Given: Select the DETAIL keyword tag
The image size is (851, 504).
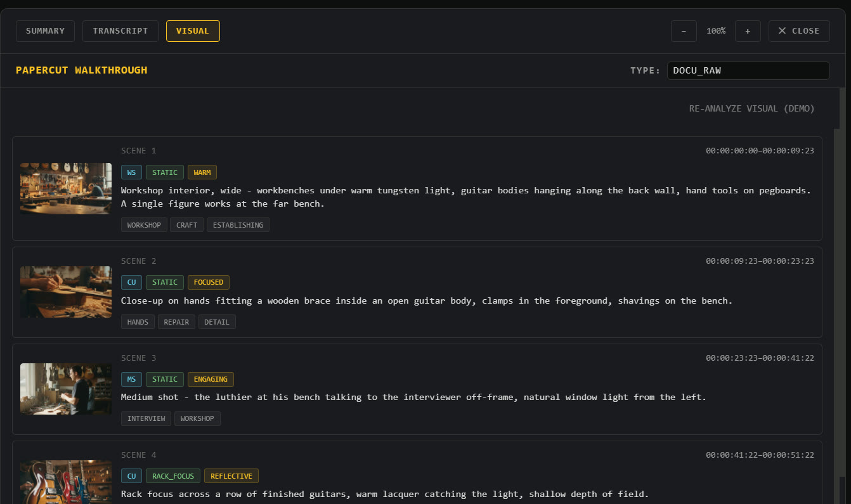Looking at the screenshot, I should 217,322.
